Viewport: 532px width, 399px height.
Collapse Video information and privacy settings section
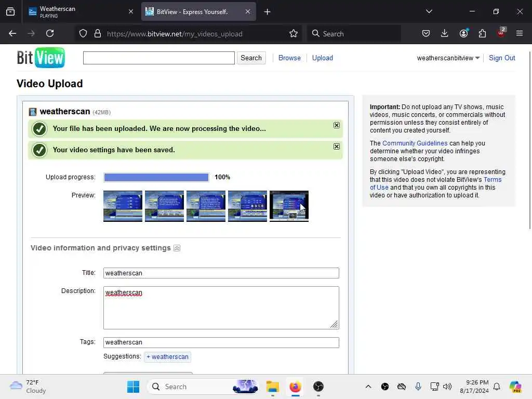pos(177,248)
